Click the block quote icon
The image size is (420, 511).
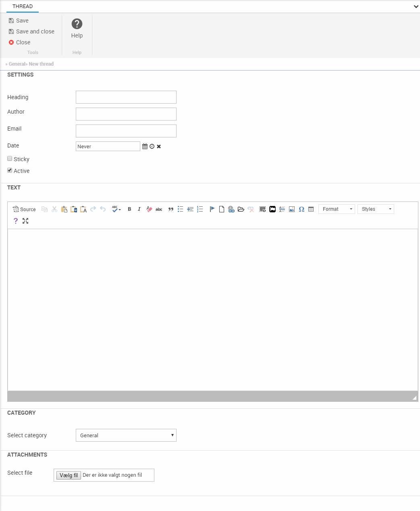click(x=170, y=209)
